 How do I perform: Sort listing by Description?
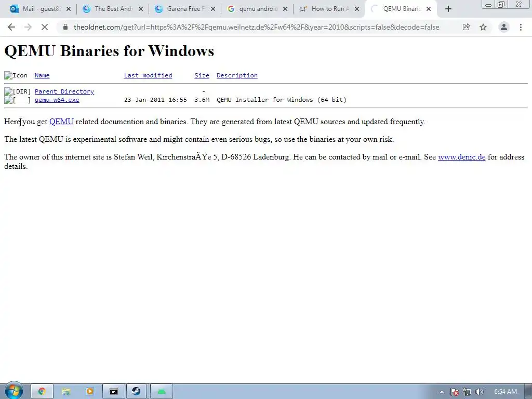click(237, 75)
